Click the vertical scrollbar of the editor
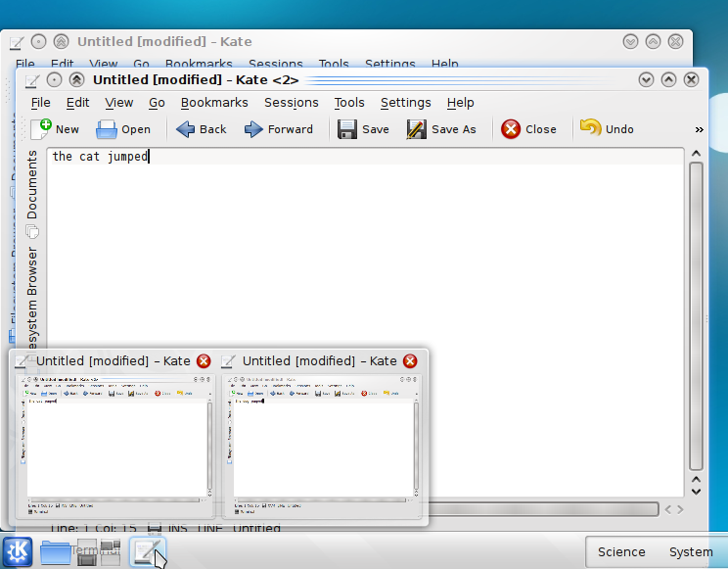Viewport: 728px width, 569px height. [696, 316]
